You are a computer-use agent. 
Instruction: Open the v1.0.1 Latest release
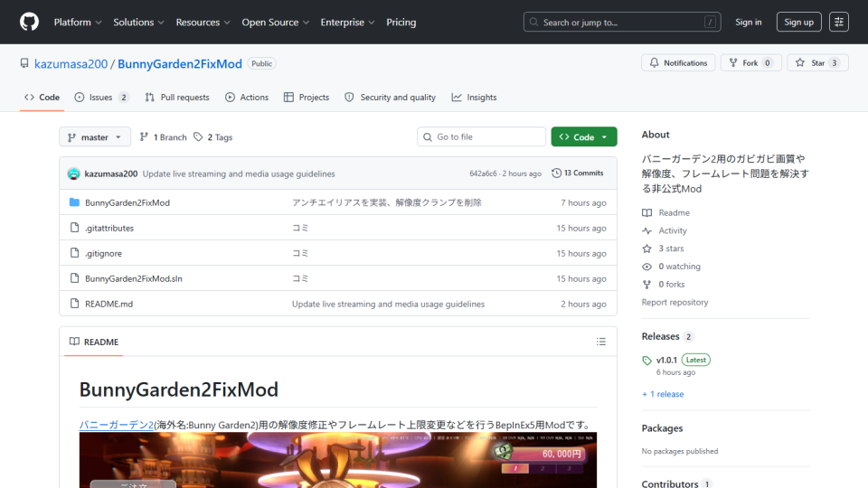pyautogui.click(x=666, y=360)
